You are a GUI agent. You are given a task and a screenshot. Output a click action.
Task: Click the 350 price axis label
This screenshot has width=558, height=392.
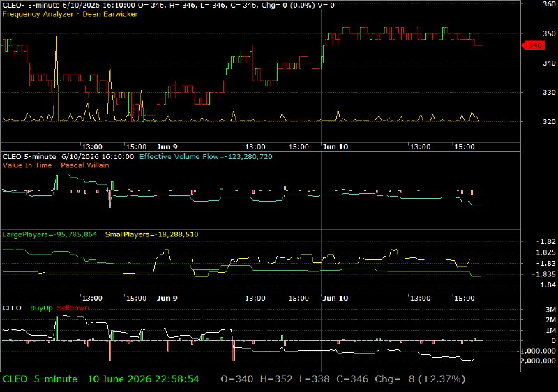click(549, 33)
